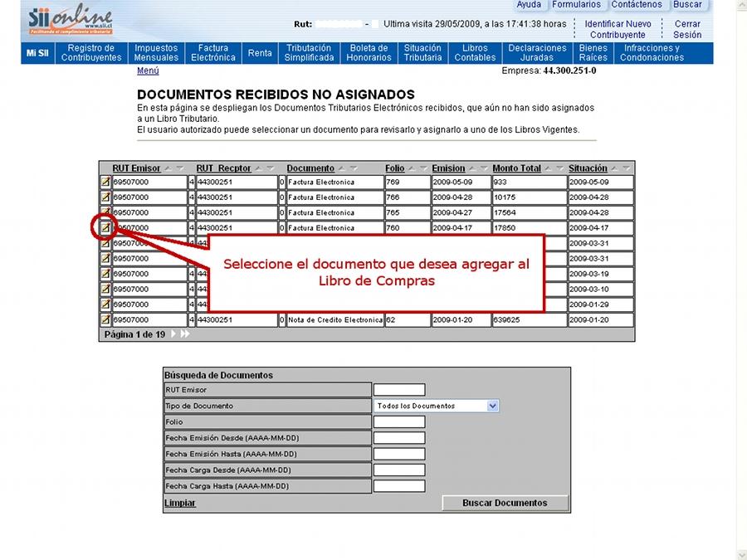The width and height of the screenshot is (747, 560).
Task: Focus Fecha Emisión Hasta input field
Action: (x=399, y=454)
